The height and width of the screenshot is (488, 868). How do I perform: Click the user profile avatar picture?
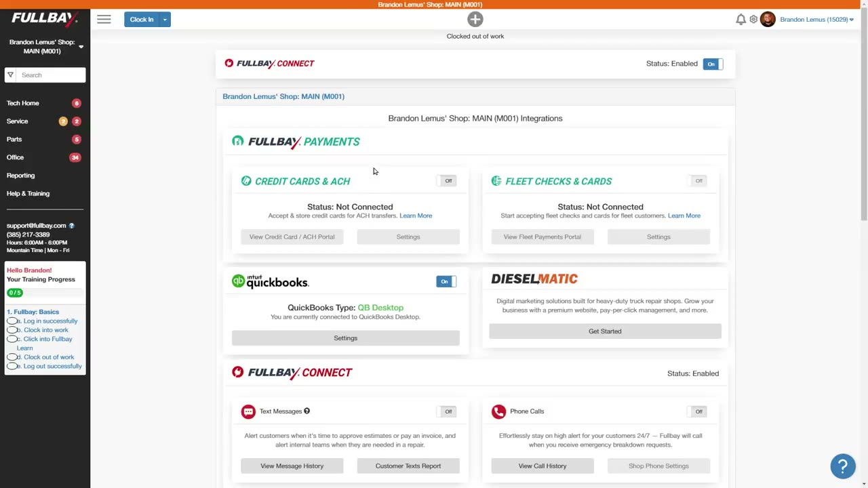(x=768, y=20)
